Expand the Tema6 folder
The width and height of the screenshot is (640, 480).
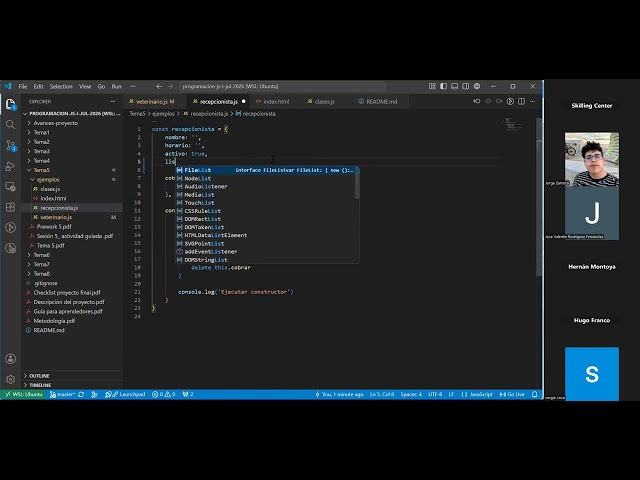point(42,255)
